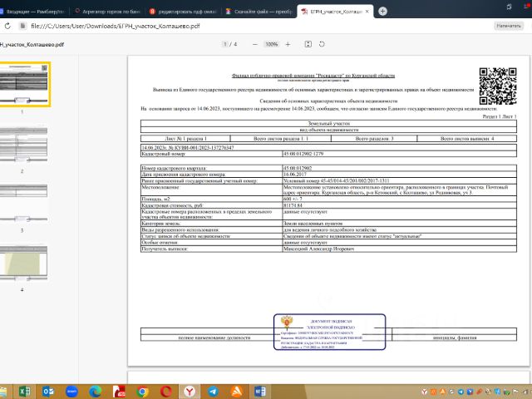Viewport: 532px width, 399px height.
Task: Rotate the document with the rotate icon
Action: point(322,44)
